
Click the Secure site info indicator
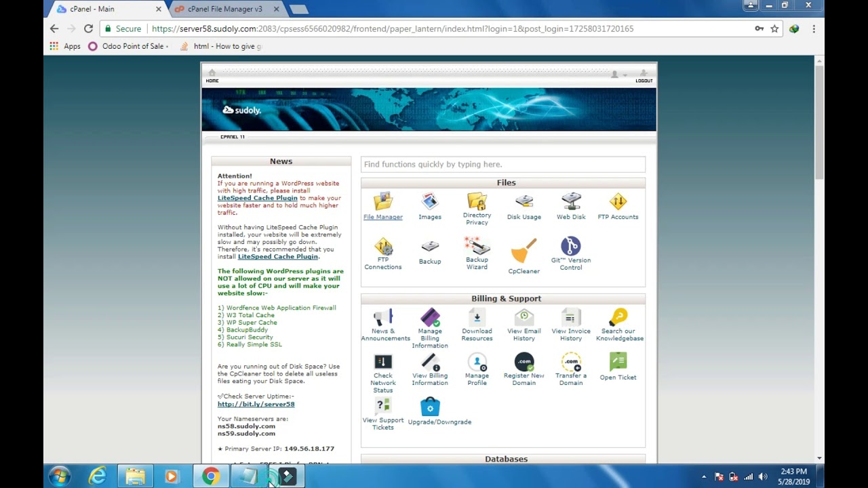click(x=123, y=28)
